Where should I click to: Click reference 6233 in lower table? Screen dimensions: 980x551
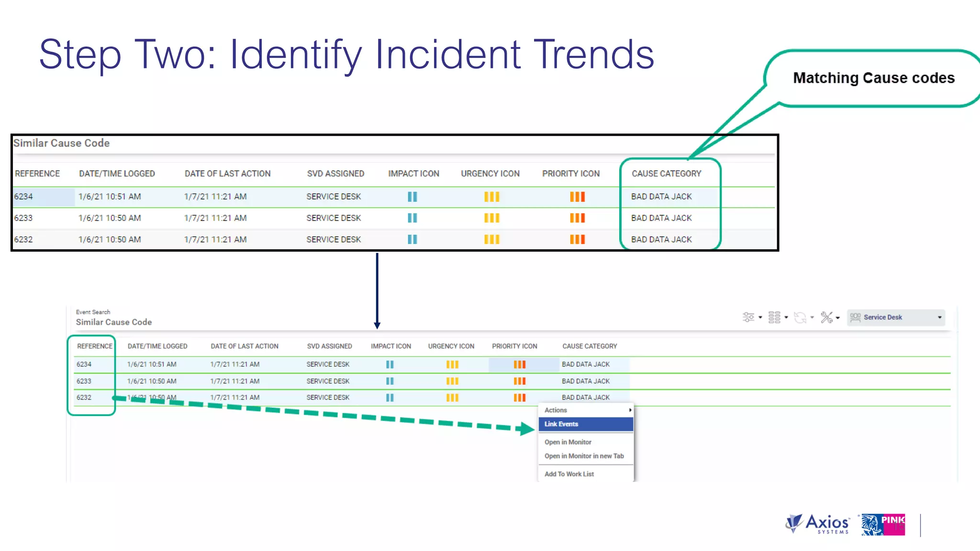pos(84,381)
